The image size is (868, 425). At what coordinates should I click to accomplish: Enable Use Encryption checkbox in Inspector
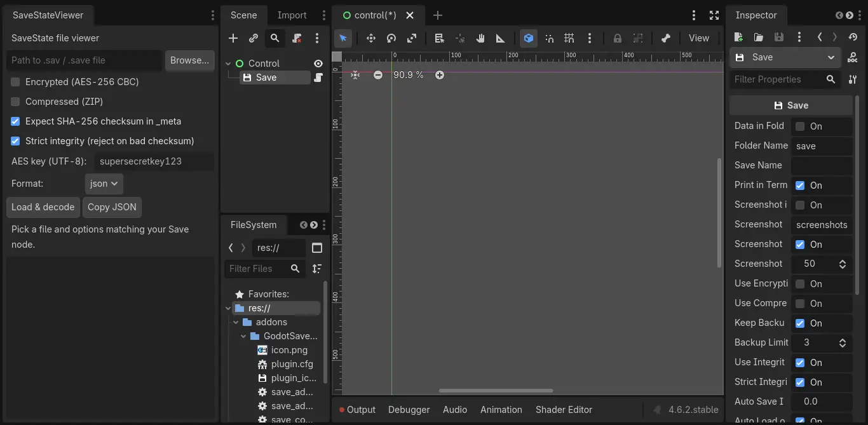[800, 284]
